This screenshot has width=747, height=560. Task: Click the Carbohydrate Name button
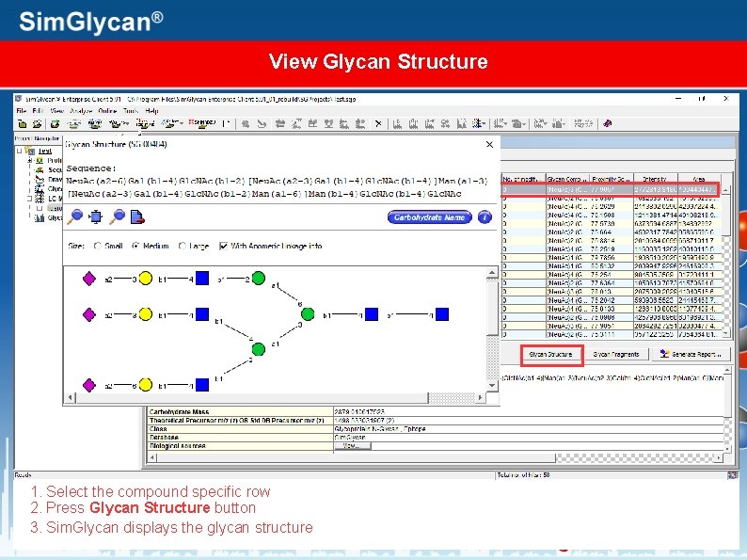coord(429,217)
